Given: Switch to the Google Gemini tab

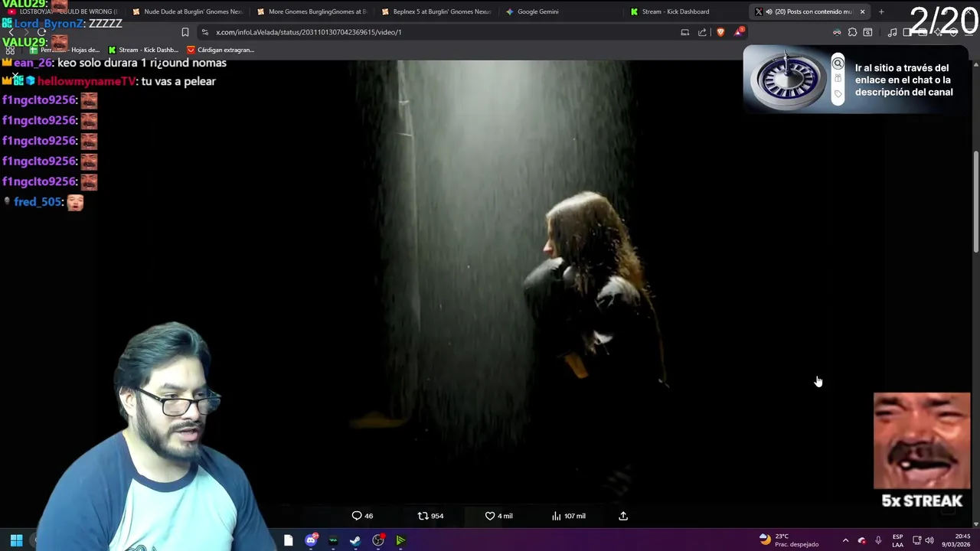Looking at the screenshot, I should click(561, 11).
